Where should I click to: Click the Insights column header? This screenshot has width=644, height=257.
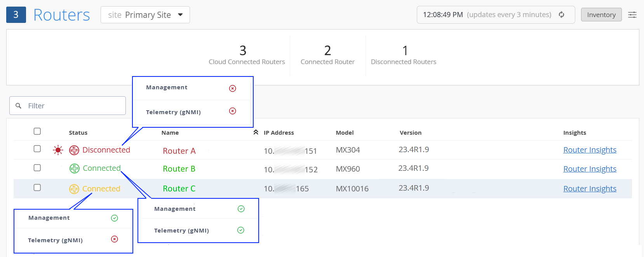[574, 133]
